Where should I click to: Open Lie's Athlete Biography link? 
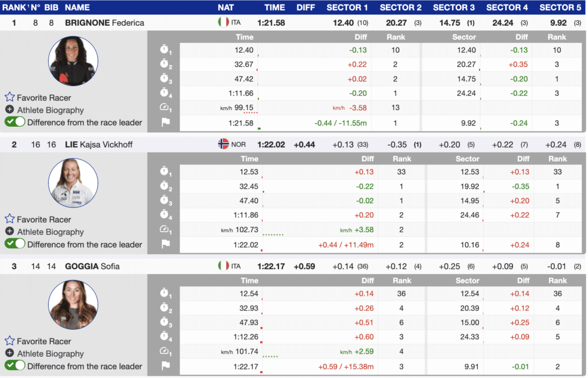pyautogui.click(x=50, y=232)
